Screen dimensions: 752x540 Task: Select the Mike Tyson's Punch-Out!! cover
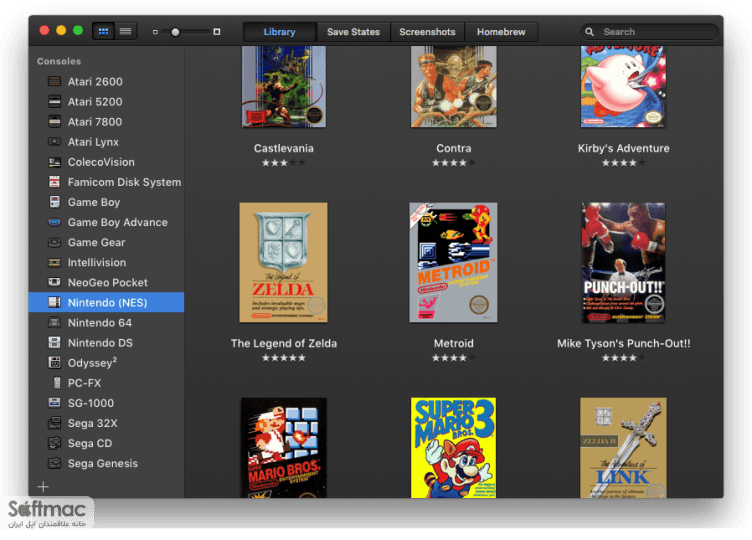(x=623, y=262)
